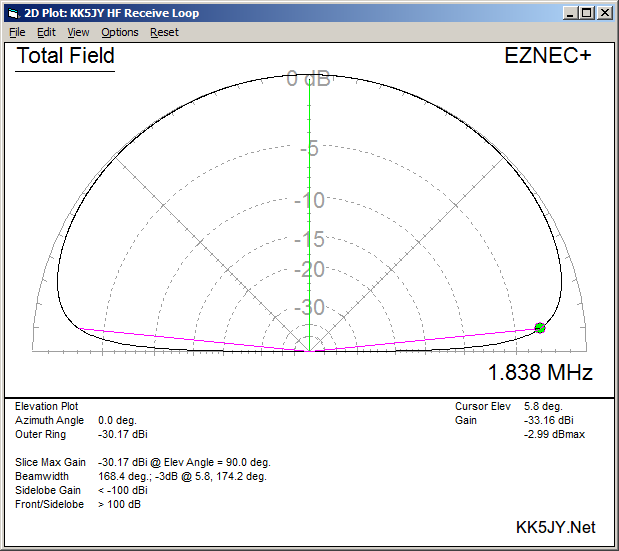Click the 'Total Field' plot heading
Image resolution: width=619 pixels, height=551 pixels.
pos(66,56)
